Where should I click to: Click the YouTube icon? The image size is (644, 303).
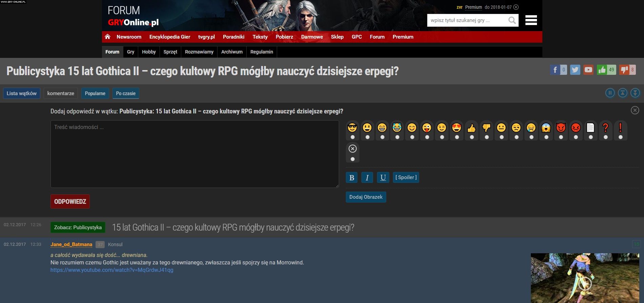tap(588, 70)
